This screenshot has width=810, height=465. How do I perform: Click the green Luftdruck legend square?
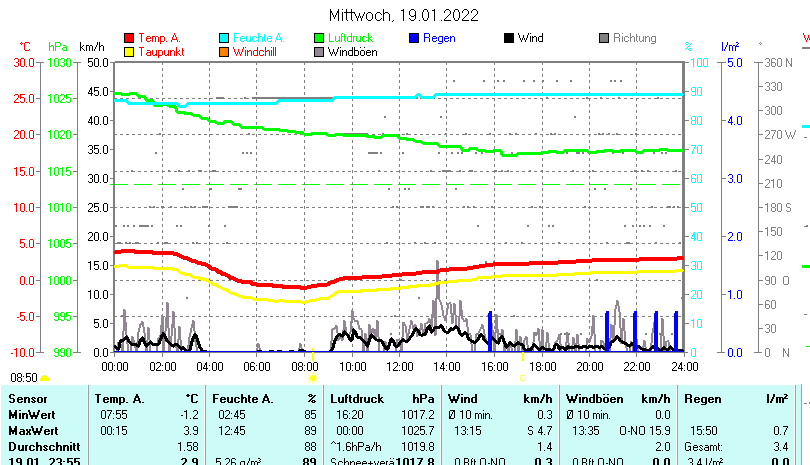320,38
